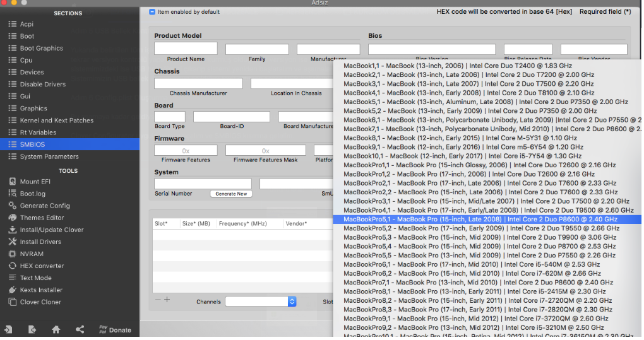Screen dimensions: 644x340
Task: Click the Size (MB) column header
Action: [x=196, y=223]
